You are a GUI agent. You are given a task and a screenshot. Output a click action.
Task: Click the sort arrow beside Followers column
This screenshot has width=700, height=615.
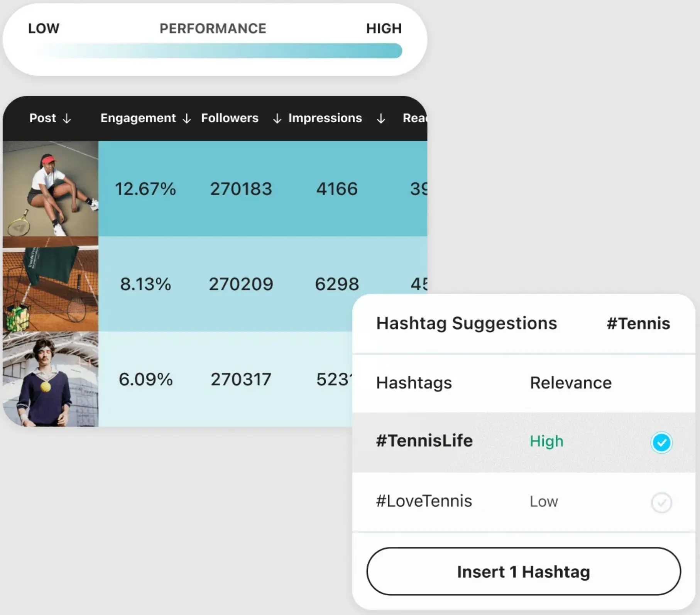point(277,119)
